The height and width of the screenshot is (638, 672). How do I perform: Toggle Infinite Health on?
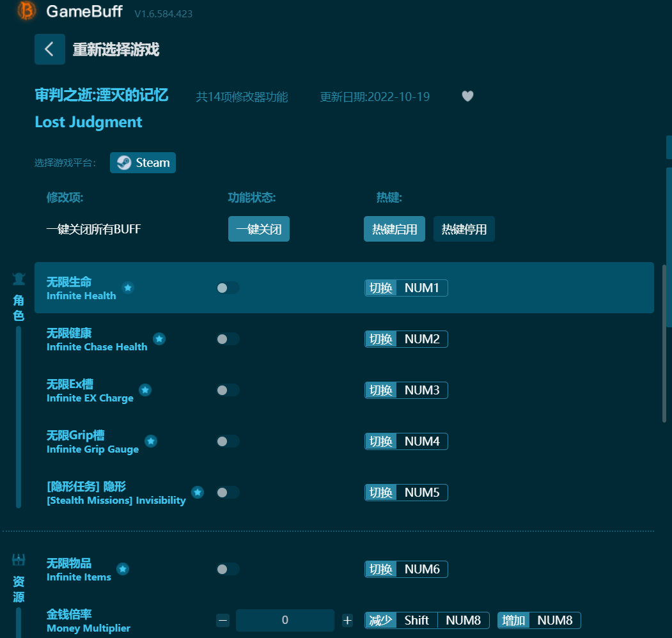pyautogui.click(x=228, y=288)
